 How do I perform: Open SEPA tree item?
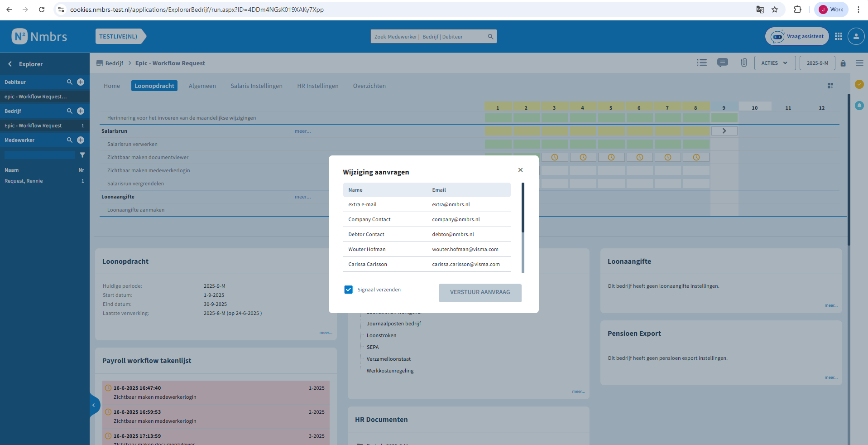point(373,347)
